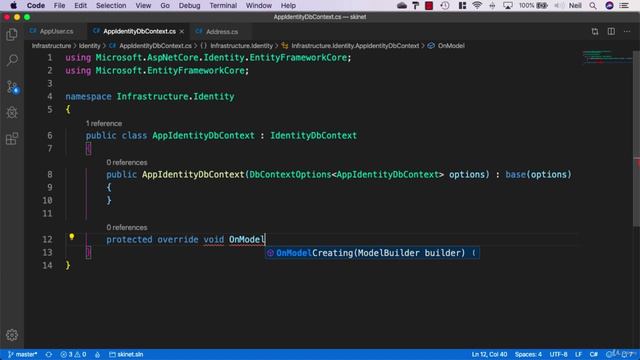Screen dimensions: 640x360
Task: Open the Edit menu
Action: pos(80,6)
